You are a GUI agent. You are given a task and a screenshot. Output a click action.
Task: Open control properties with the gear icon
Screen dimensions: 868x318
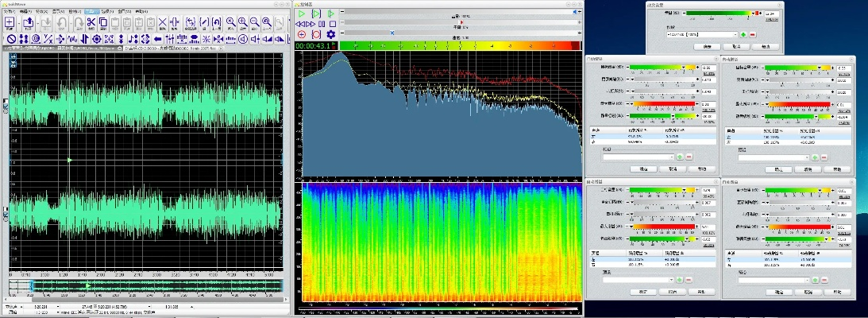tap(331, 34)
